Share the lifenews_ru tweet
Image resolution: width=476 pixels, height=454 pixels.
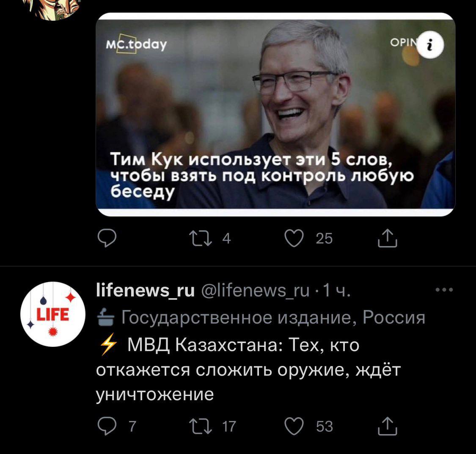387,426
